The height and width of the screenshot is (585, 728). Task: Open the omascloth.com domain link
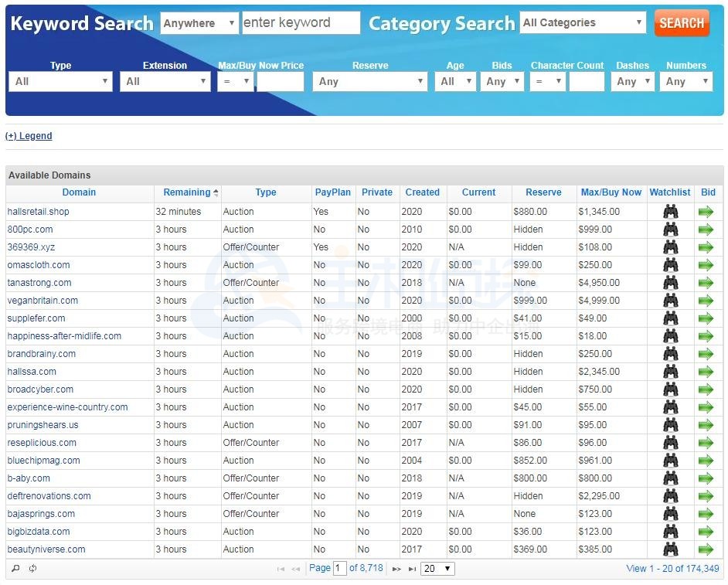[38, 265]
